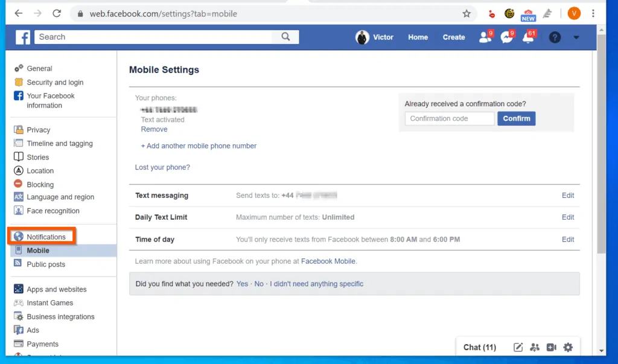The image size is (618, 364).
Task: Click the Confirmation code input field
Action: point(449,118)
